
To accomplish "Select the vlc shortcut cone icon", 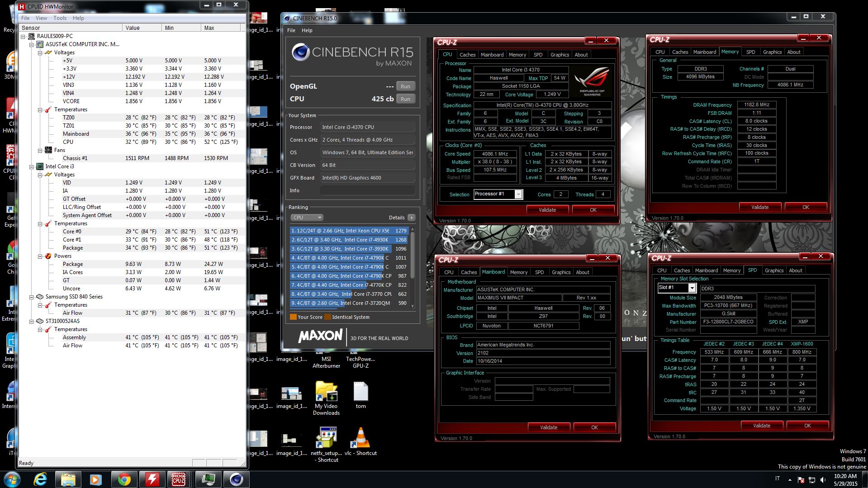I will (x=360, y=438).
